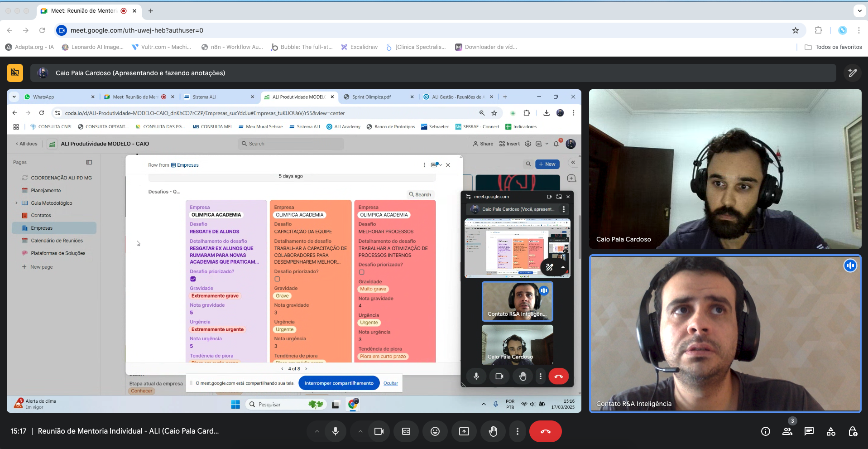The width and height of the screenshot is (868, 449).
Task: Click All docs back link
Action: point(27,144)
